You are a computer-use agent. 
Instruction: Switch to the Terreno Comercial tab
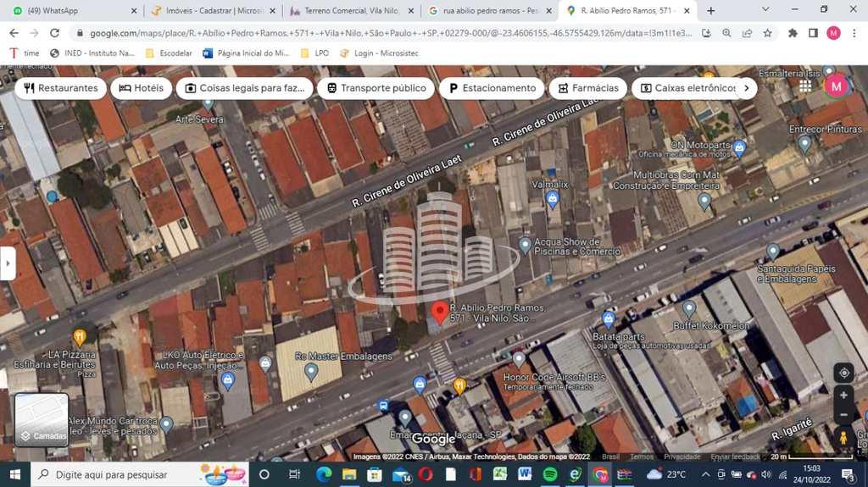[348, 11]
